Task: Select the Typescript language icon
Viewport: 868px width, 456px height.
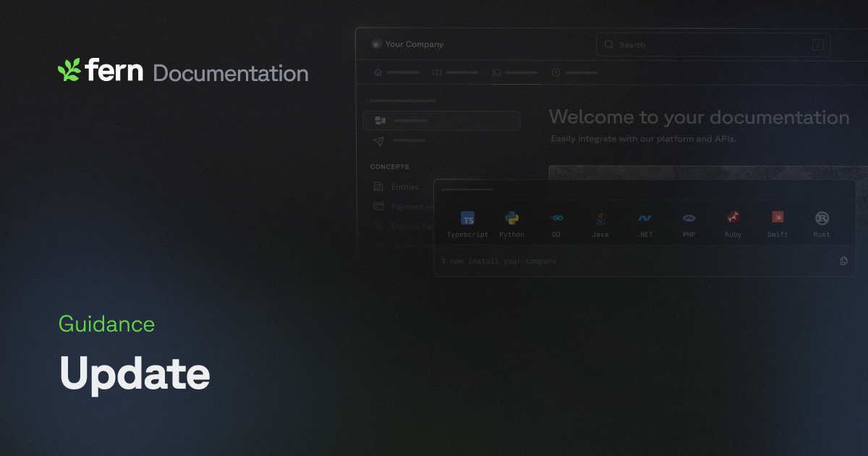Action: tap(468, 219)
